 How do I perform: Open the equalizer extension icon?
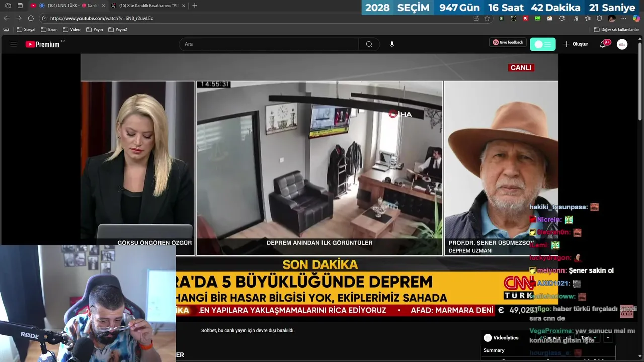[501, 18]
